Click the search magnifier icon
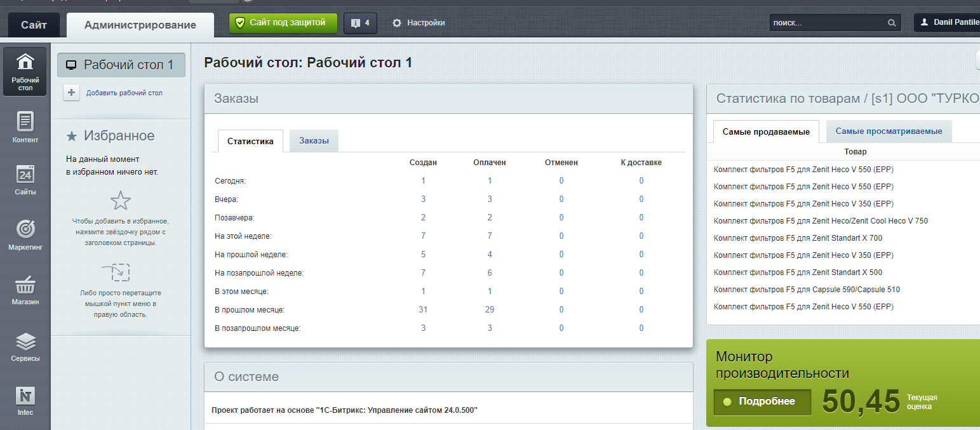The height and width of the screenshot is (430, 980). coord(892,23)
